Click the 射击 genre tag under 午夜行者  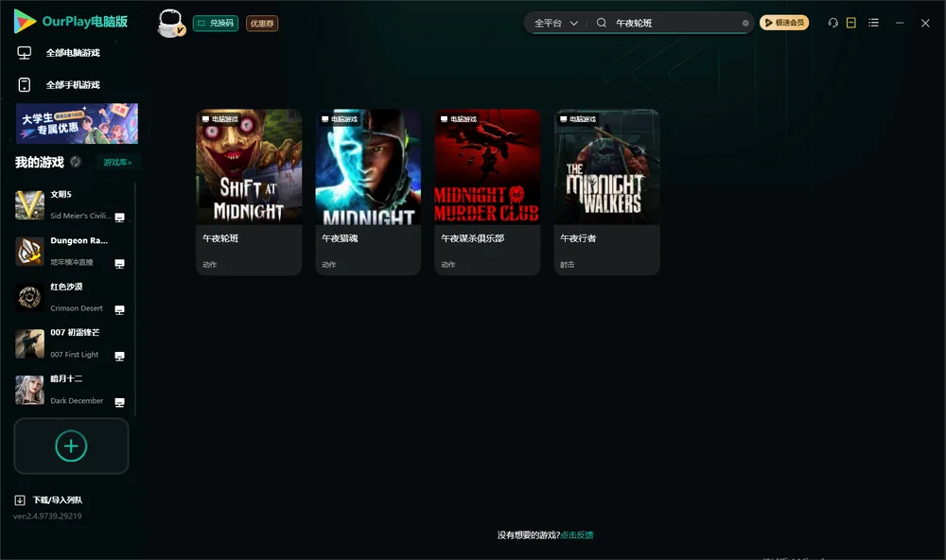[567, 264]
